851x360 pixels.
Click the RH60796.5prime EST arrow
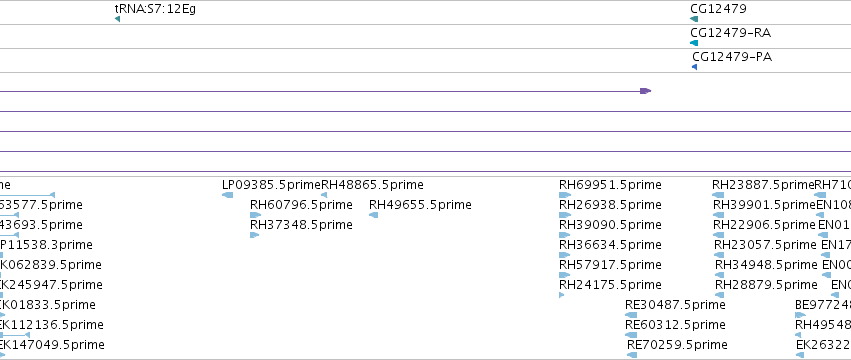pos(255,215)
